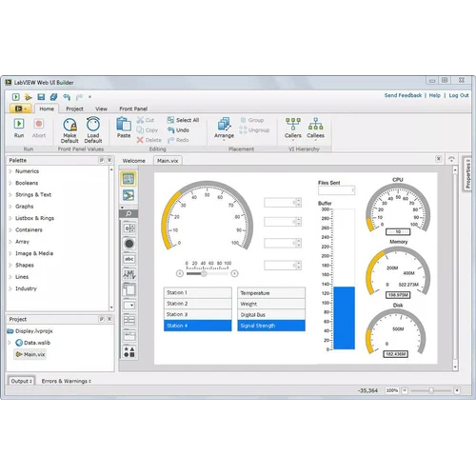Screen dimensions: 476x476
Task: Open the Errors & Warnings tab
Action: tap(66, 381)
